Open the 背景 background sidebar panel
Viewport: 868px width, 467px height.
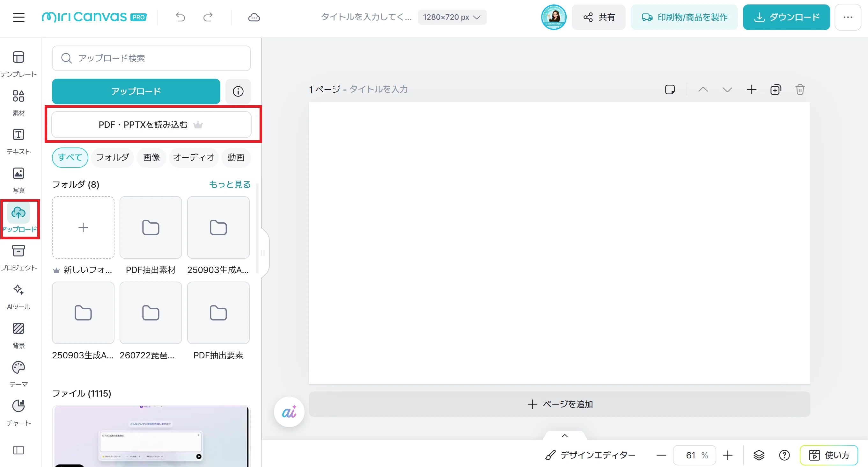pyautogui.click(x=18, y=335)
